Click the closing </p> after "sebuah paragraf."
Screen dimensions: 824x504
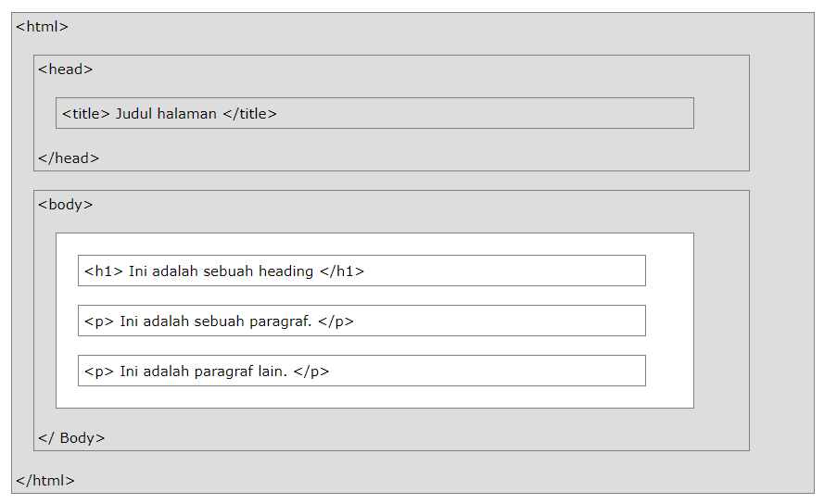click(x=336, y=321)
